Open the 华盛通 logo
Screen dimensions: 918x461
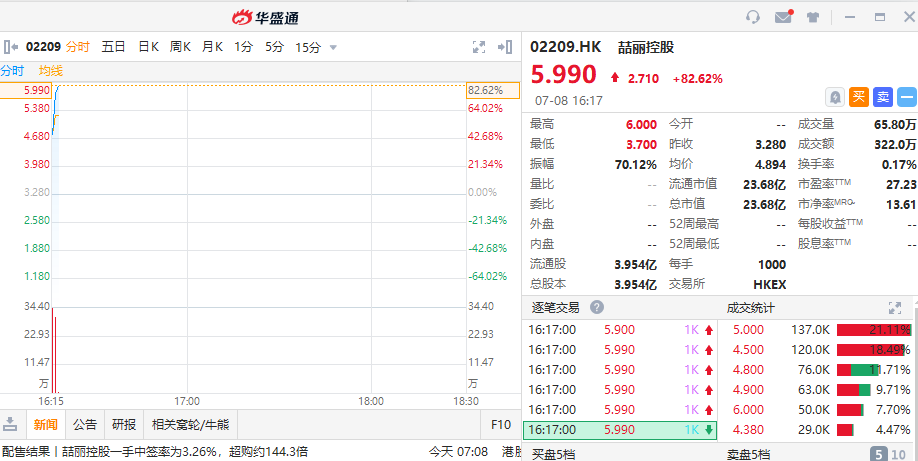(266, 18)
